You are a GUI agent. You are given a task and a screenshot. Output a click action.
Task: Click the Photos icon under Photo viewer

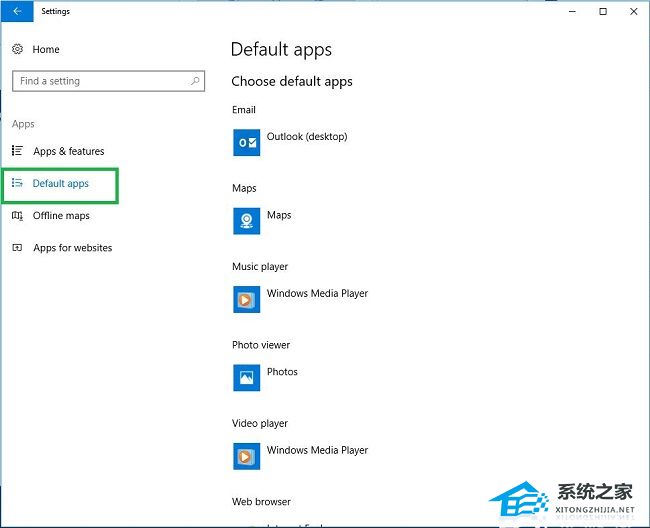coord(246,377)
